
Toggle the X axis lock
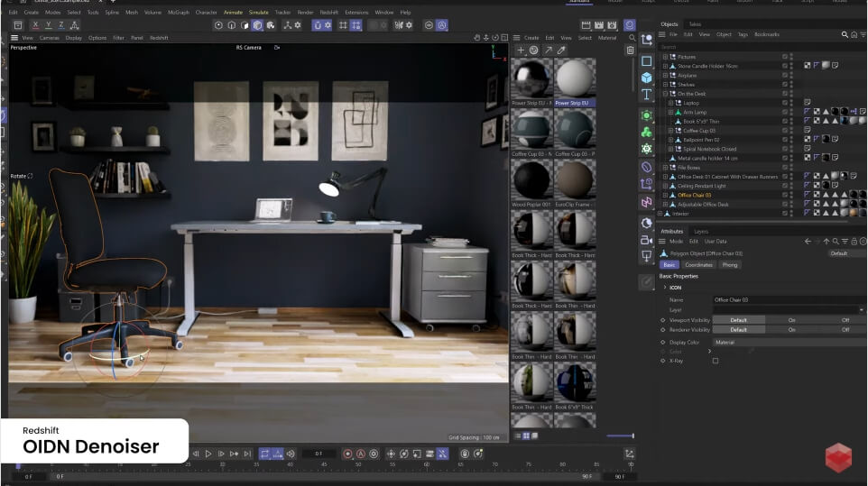[35, 25]
